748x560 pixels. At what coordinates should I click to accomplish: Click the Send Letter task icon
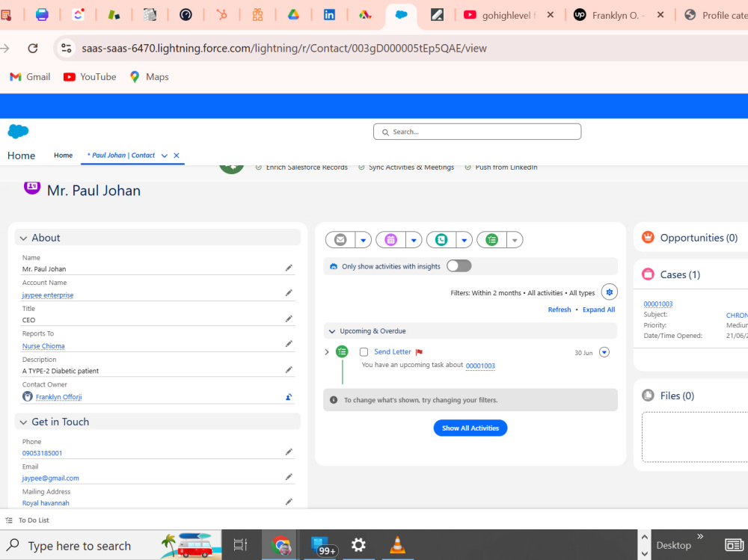pyautogui.click(x=342, y=352)
